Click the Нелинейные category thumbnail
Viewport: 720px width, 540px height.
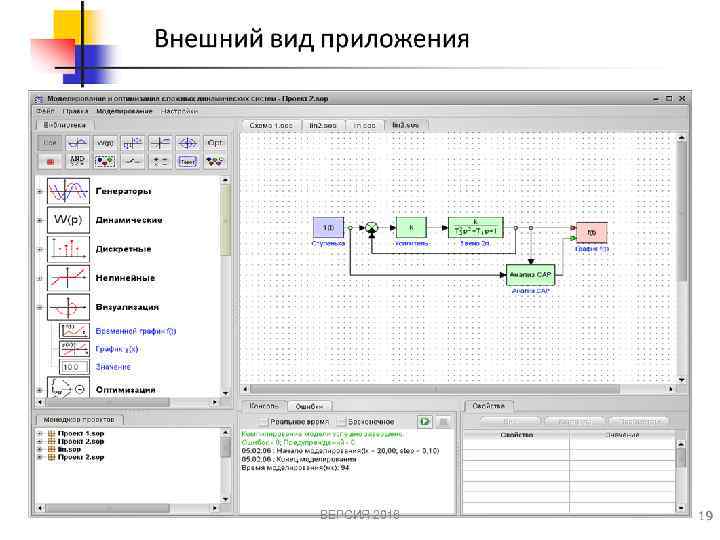(x=68, y=278)
